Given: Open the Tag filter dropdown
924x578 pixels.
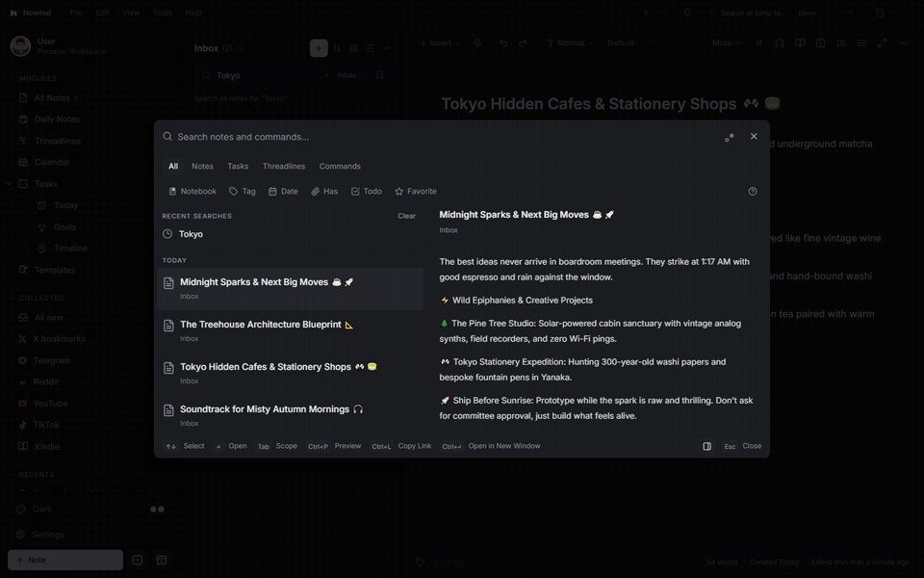Looking at the screenshot, I should click(x=243, y=192).
